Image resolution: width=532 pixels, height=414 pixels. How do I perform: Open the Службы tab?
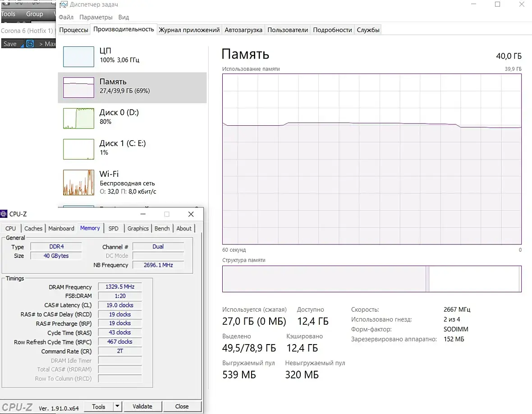(368, 30)
